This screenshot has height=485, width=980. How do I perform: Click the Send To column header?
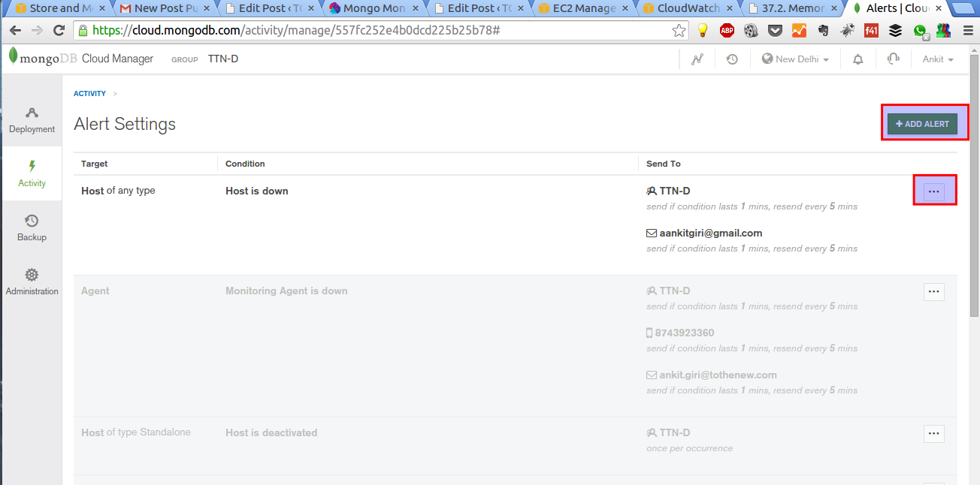(664, 164)
